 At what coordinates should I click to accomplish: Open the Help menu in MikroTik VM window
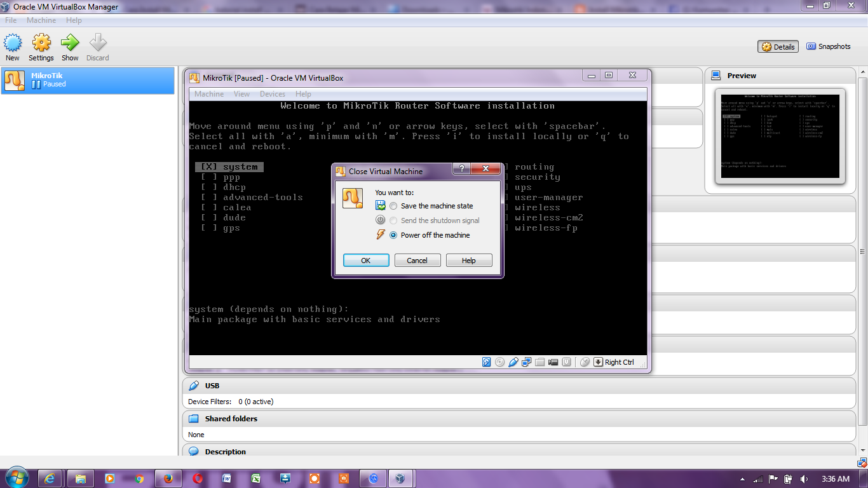pos(303,94)
